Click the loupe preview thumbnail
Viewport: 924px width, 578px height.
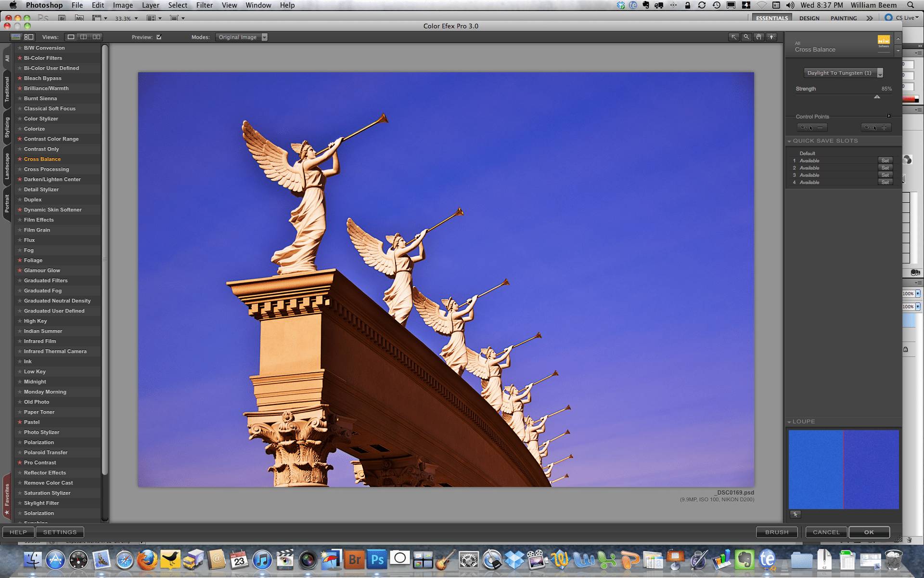coord(844,470)
